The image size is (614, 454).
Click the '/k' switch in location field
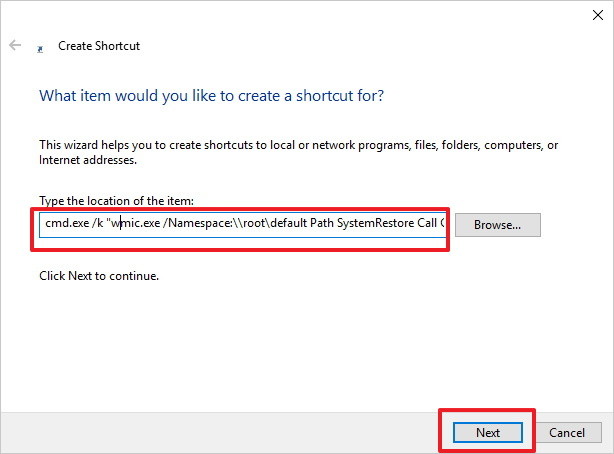96,224
